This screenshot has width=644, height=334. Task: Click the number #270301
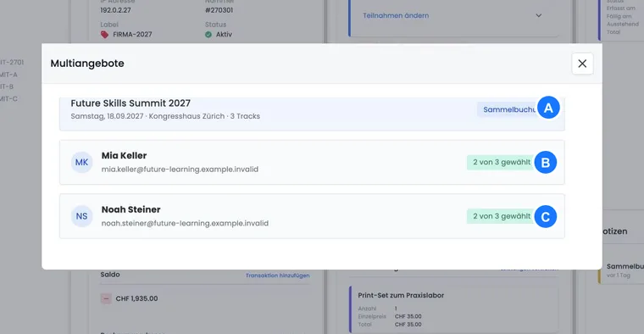(x=219, y=10)
